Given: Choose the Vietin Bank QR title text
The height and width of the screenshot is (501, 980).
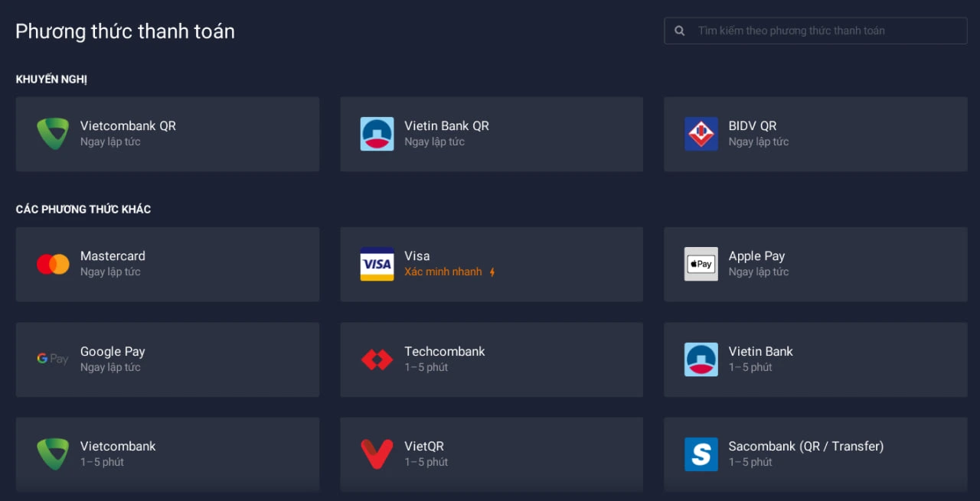Looking at the screenshot, I should pyautogui.click(x=446, y=126).
